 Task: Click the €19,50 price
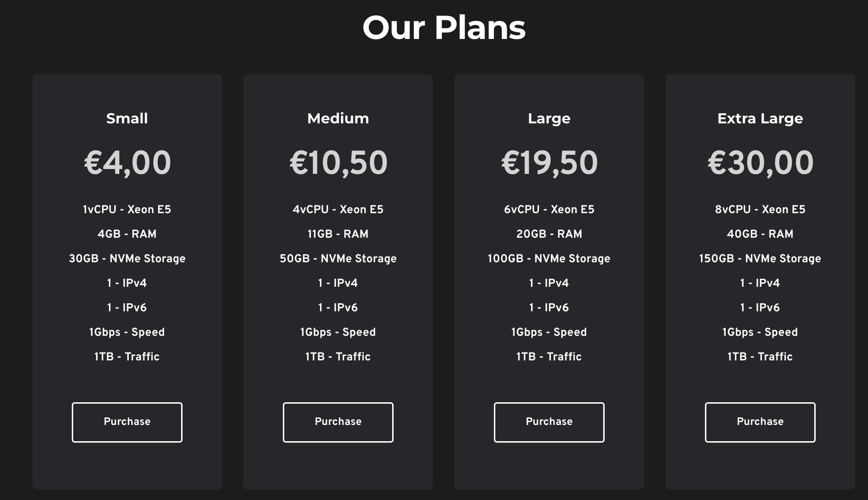549,163
